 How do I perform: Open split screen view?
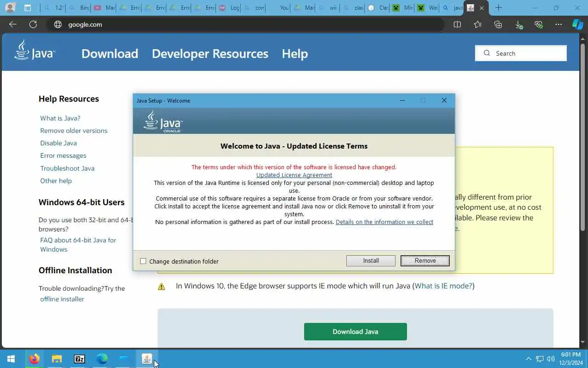coord(457,24)
